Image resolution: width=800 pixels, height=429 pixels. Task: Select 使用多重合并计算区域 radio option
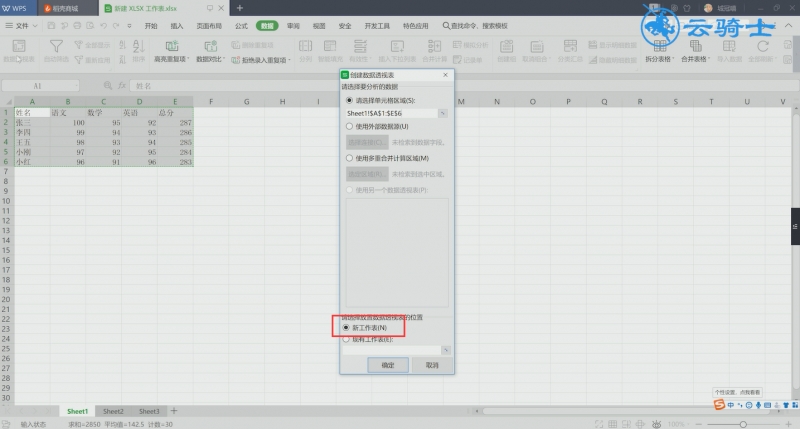click(349, 158)
